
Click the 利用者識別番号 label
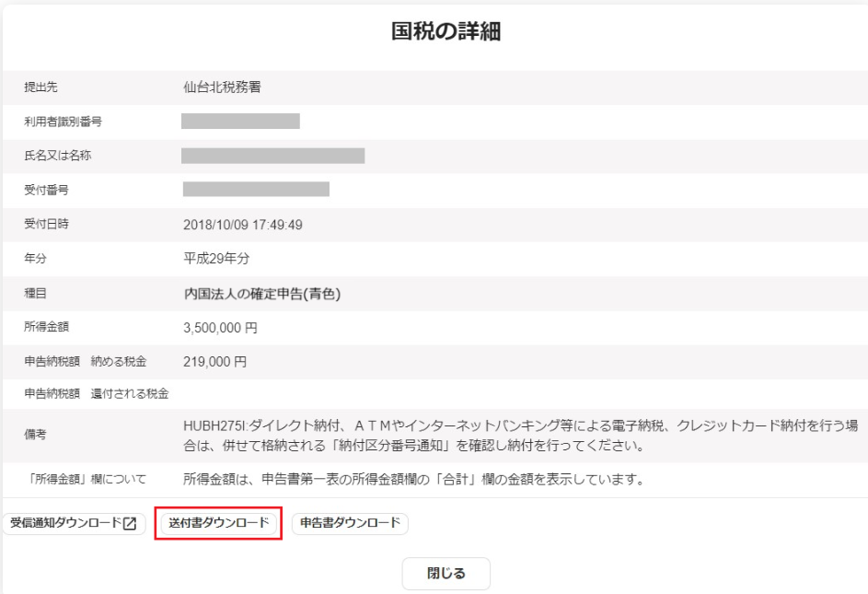(64, 122)
